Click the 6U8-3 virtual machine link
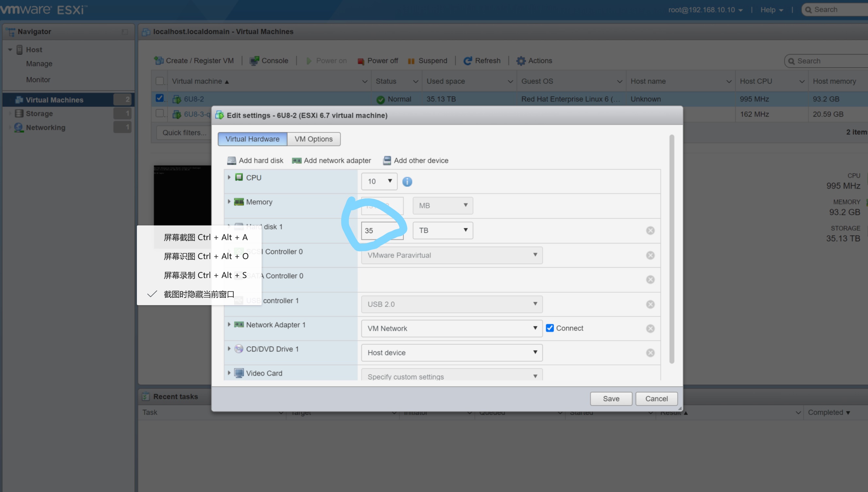868x492 pixels. coord(197,114)
